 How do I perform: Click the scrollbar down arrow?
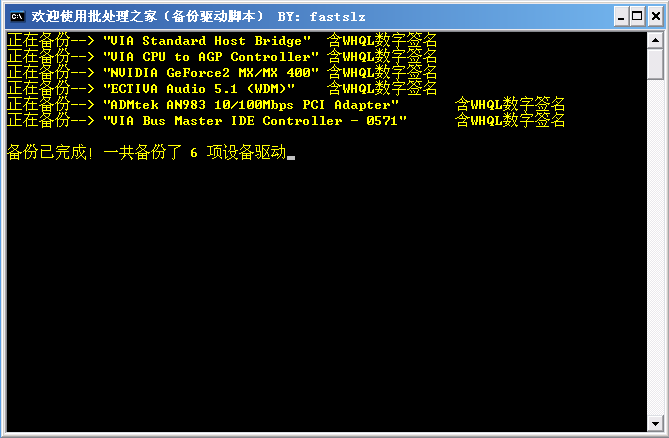pos(655,423)
